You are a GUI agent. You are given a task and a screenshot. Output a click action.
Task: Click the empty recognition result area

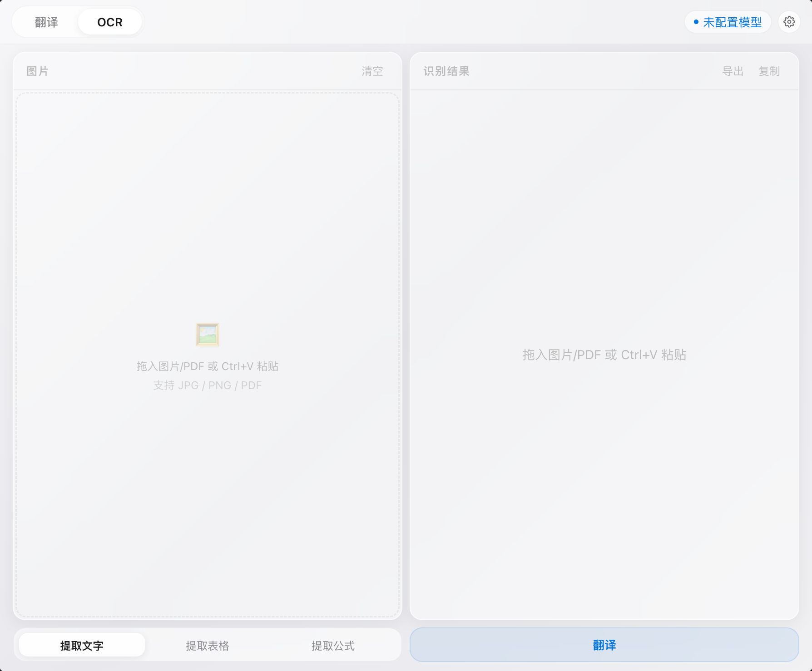click(x=604, y=355)
